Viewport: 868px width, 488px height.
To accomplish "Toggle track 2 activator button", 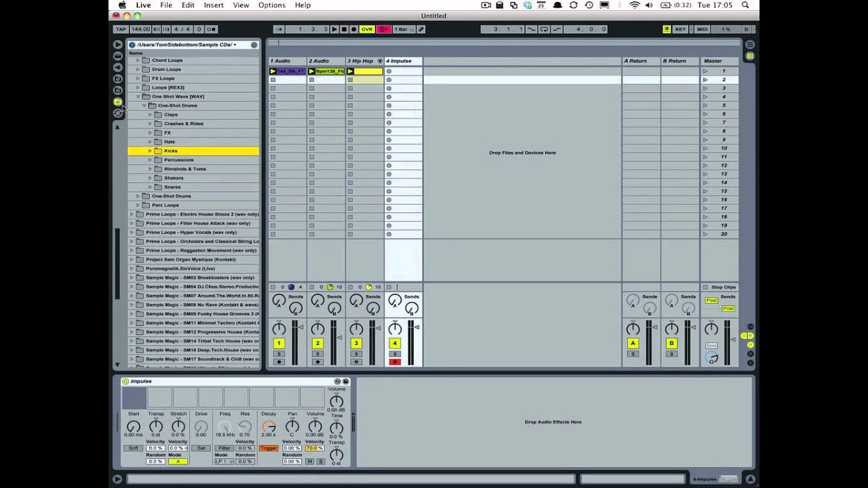I will point(317,344).
